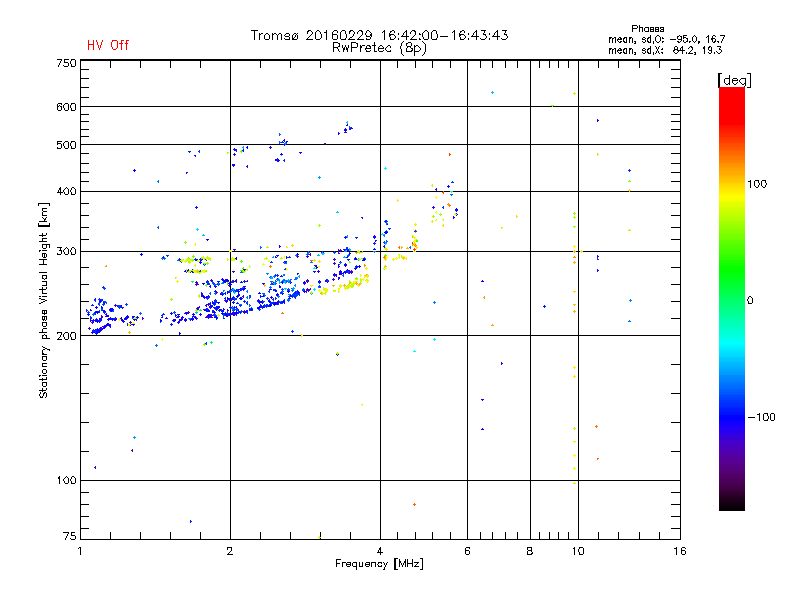Click the 'Phases' heading text
This screenshot has width=800, height=600.
647,29
